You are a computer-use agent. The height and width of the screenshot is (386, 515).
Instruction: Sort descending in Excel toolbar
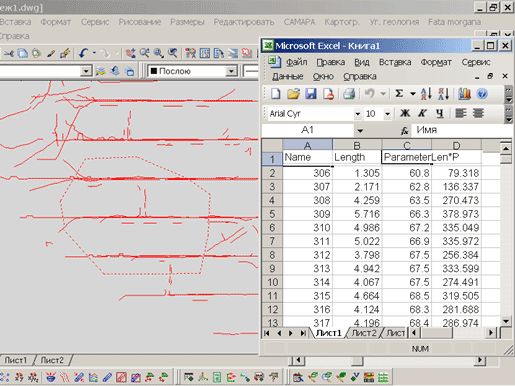pyautogui.click(x=444, y=94)
